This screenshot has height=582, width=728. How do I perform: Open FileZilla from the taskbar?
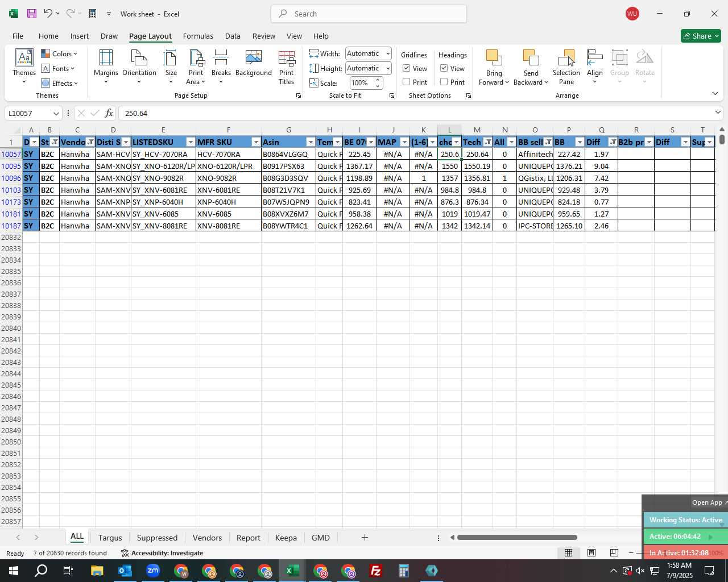click(376, 571)
